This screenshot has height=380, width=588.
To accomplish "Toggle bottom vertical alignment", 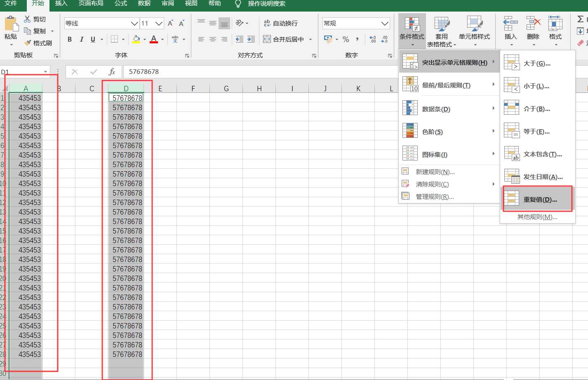I will pos(224,23).
